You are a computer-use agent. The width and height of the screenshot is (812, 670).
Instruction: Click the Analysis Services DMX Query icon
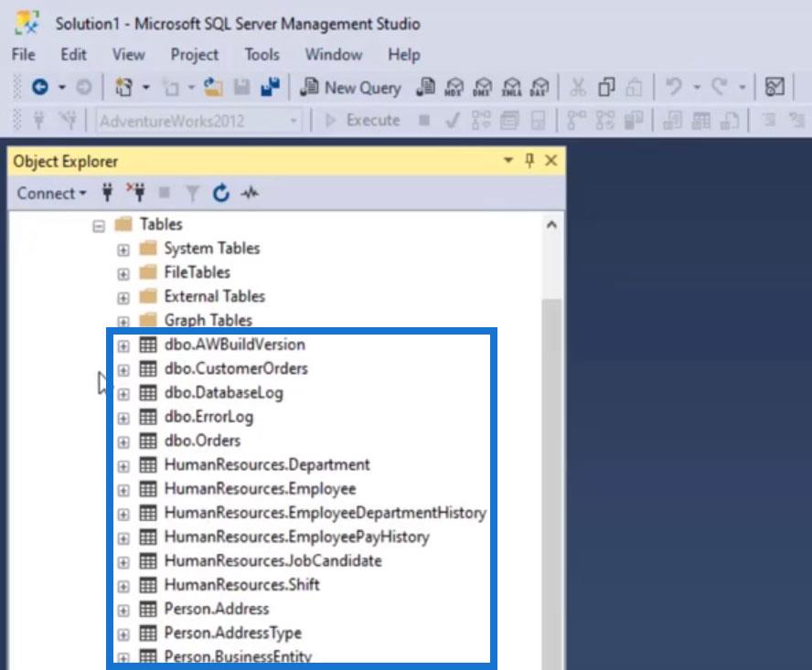pos(483,87)
